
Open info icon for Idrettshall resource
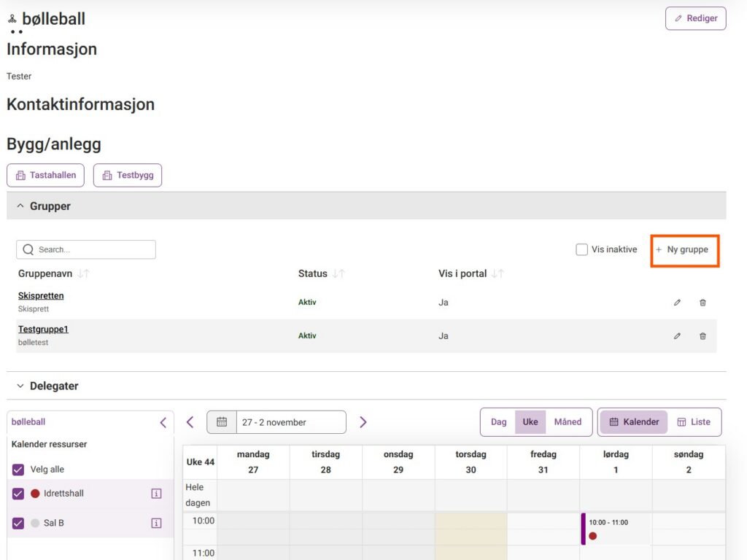pos(156,494)
